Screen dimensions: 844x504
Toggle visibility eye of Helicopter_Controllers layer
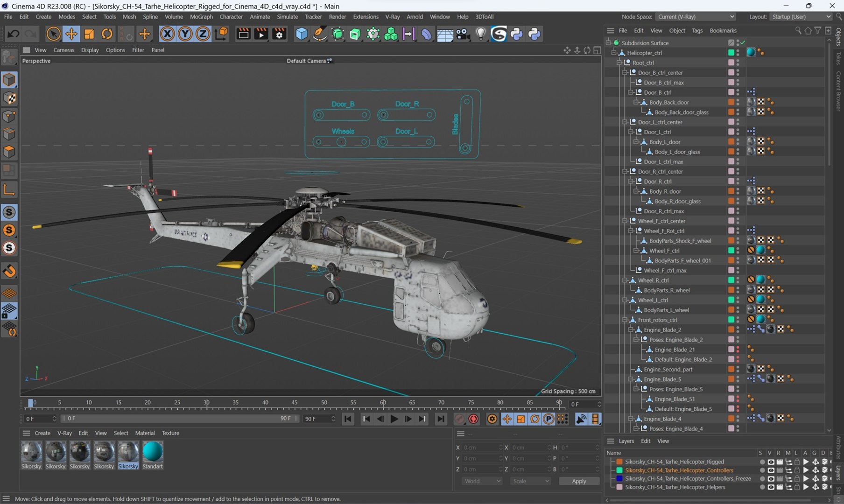[x=771, y=470]
